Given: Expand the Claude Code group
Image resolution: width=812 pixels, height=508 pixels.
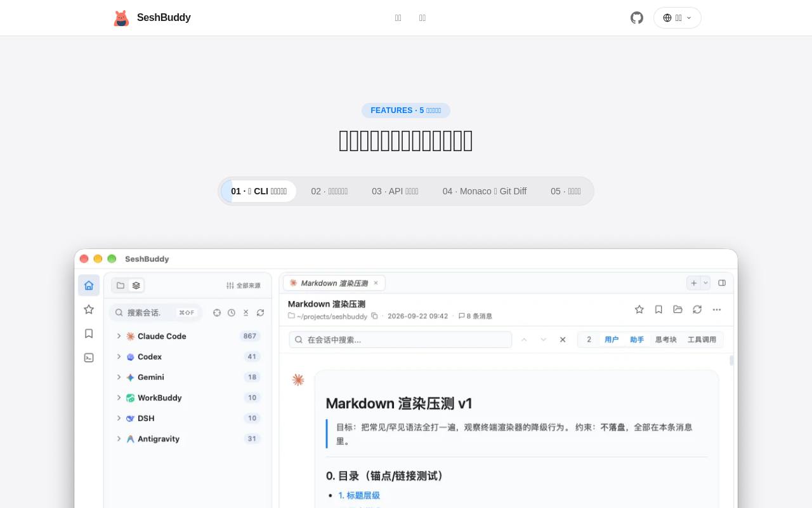Looking at the screenshot, I should click(x=119, y=336).
